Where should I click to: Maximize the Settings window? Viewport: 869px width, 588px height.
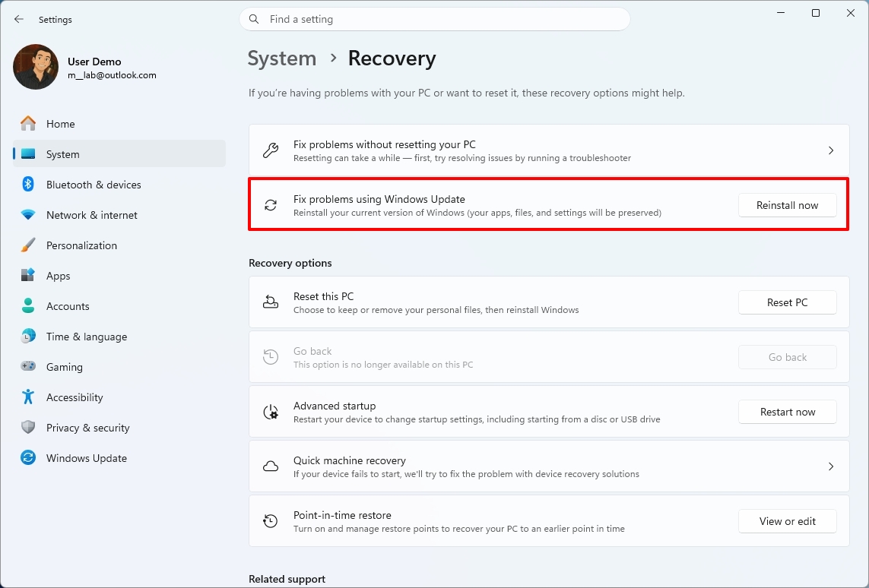tap(815, 13)
